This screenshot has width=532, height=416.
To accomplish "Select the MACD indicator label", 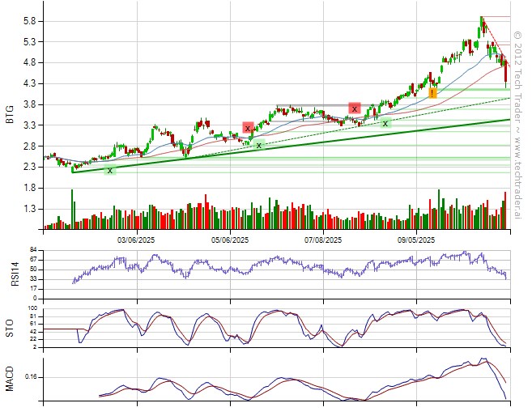I will [x=10, y=379].
